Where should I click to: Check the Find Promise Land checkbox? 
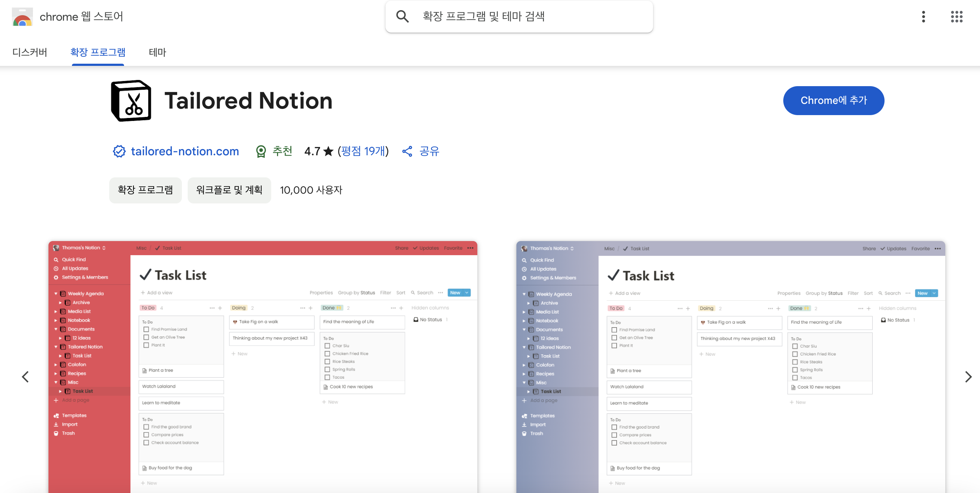click(x=147, y=329)
